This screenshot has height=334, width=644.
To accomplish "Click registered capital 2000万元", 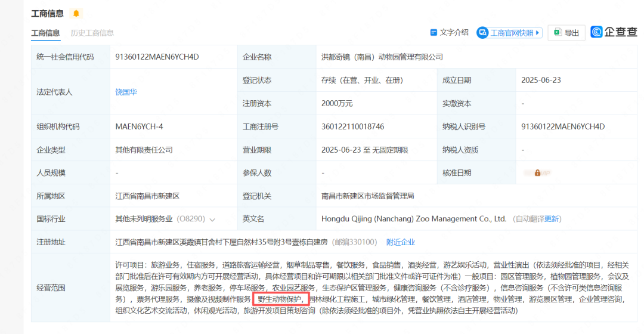I will click(x=337, y=104).
